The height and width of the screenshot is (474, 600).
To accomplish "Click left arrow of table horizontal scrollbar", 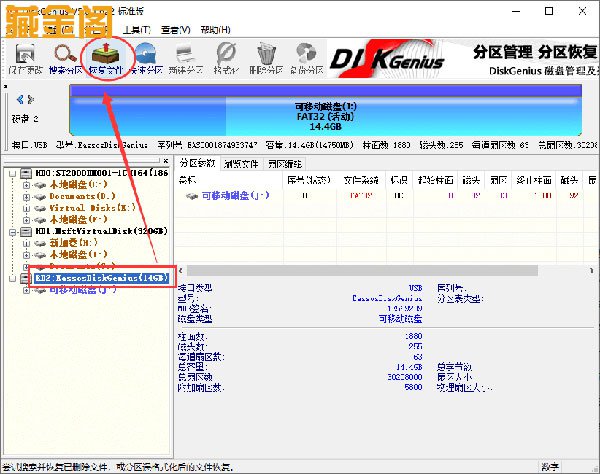I will click(x=181, y=270).
